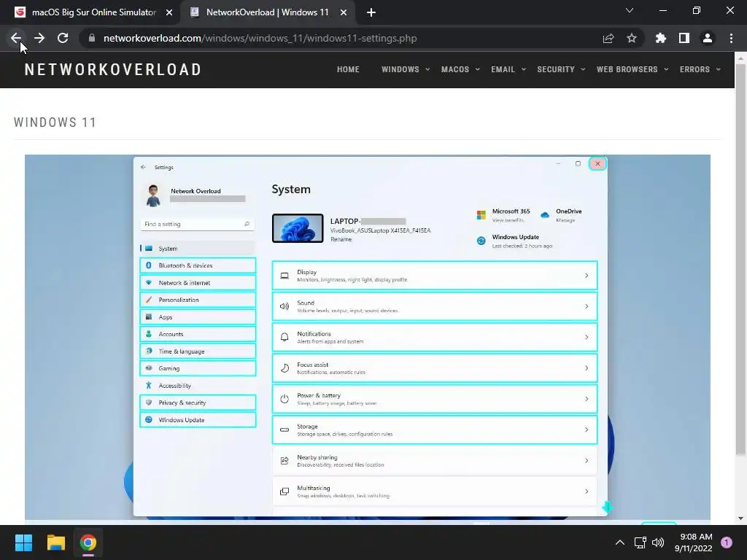Open Time & language in sidebar
Image resolution: width=747 pixels, height=560 pixels.
[198, 351]
